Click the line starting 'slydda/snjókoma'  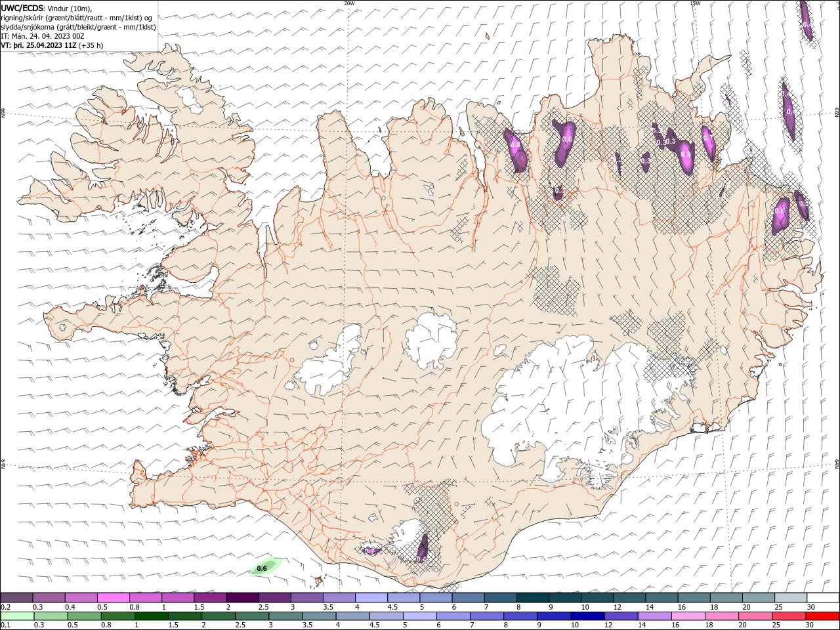pyautogui.click(x=78, y=27)
